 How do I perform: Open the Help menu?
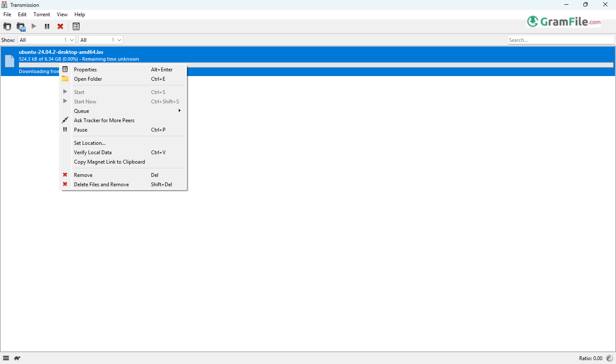[80, 15]
